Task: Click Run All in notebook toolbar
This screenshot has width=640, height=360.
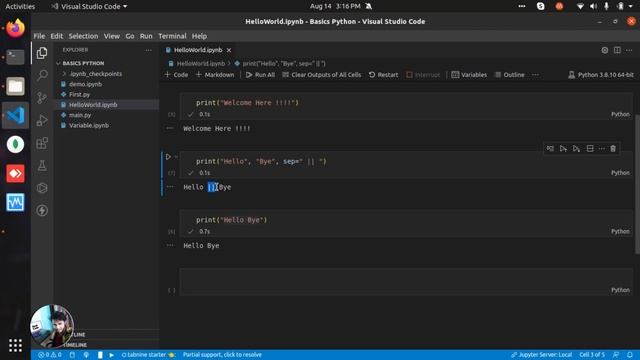Action: 260,75
